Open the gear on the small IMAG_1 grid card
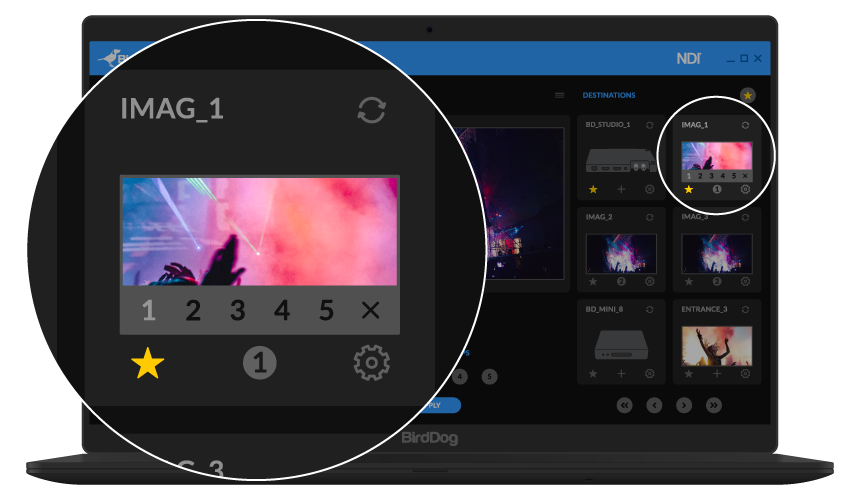The width and height of the screenshot is (860, 500). pos(745,189)
